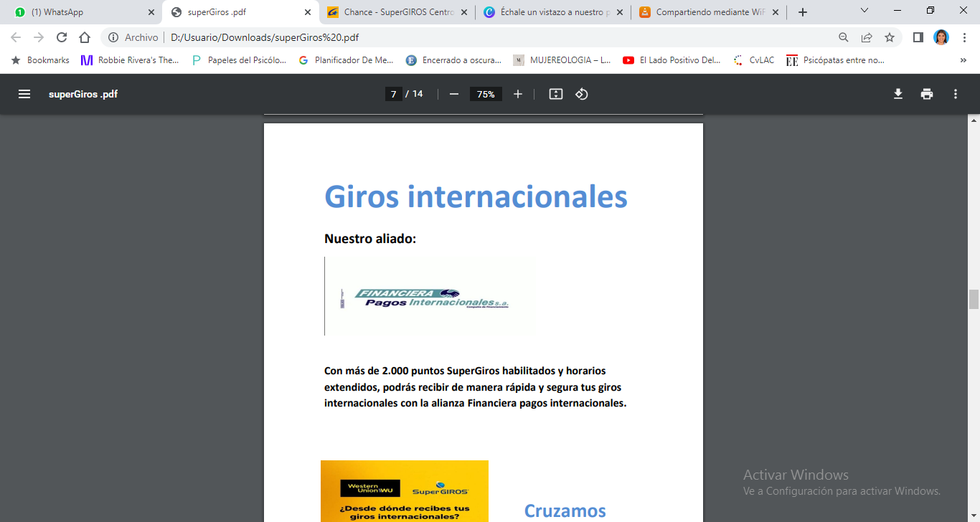Open the Papeles del Psicólo... bookmark
Screen dimensions: 980x522
click(239, 60)
